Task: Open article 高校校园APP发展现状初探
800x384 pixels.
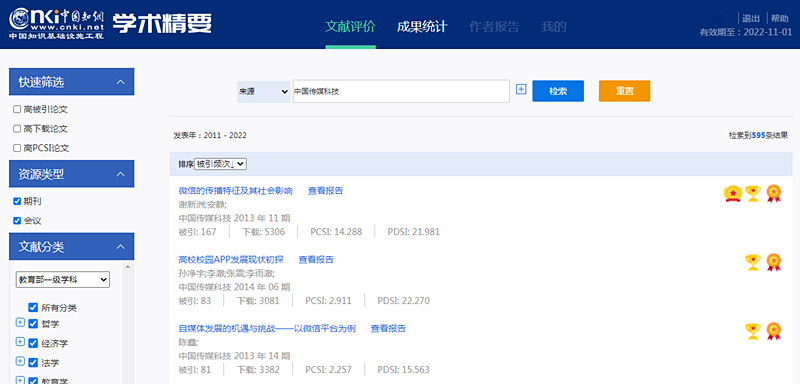Action: click(x=231, y=260)
